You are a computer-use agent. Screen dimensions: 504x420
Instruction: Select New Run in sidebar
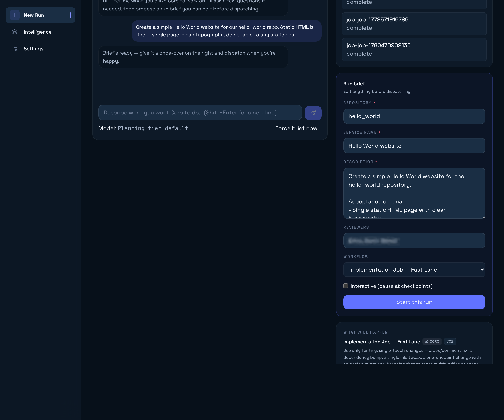40,15
